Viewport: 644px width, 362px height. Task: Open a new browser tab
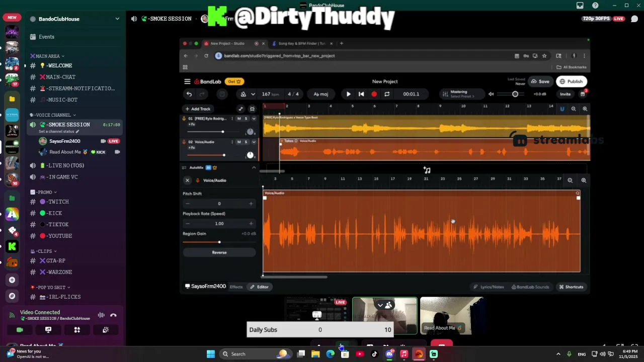click(x=341, y=44)
